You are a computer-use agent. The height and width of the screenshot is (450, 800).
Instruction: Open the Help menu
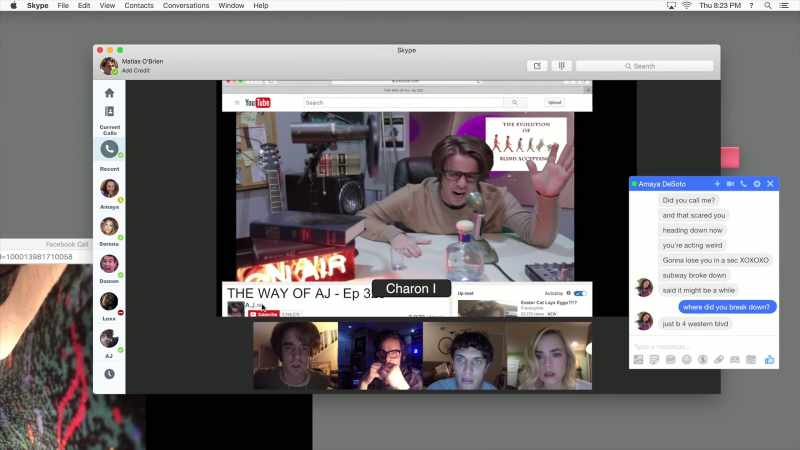261,6
